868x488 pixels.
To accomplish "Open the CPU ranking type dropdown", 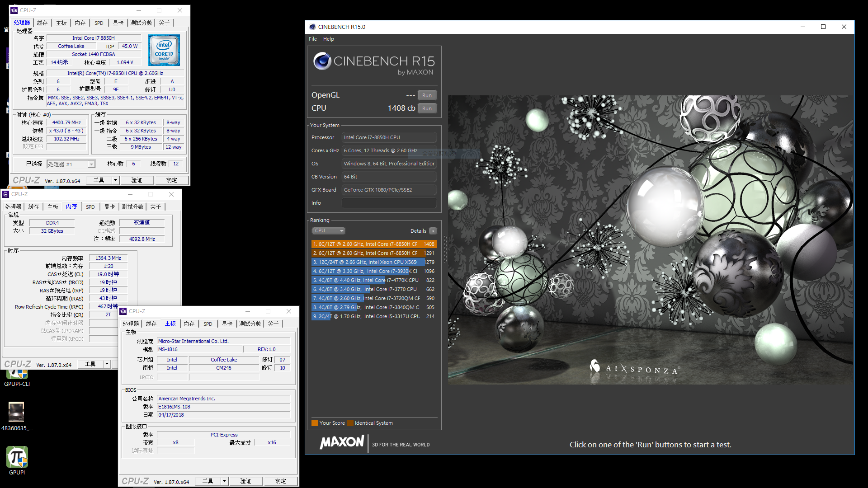I will pyautogui.click(x=329, y=231).
